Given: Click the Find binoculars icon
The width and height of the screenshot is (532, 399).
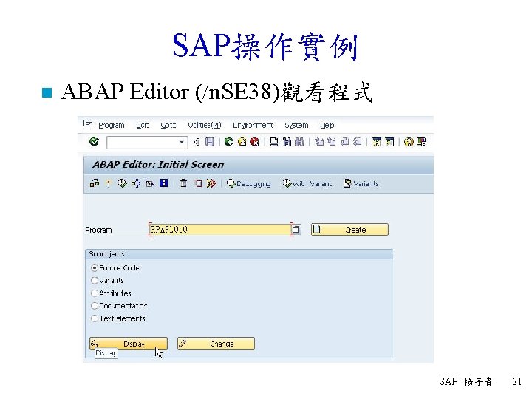Looking at the screenshot, I should tap(287, 142).
